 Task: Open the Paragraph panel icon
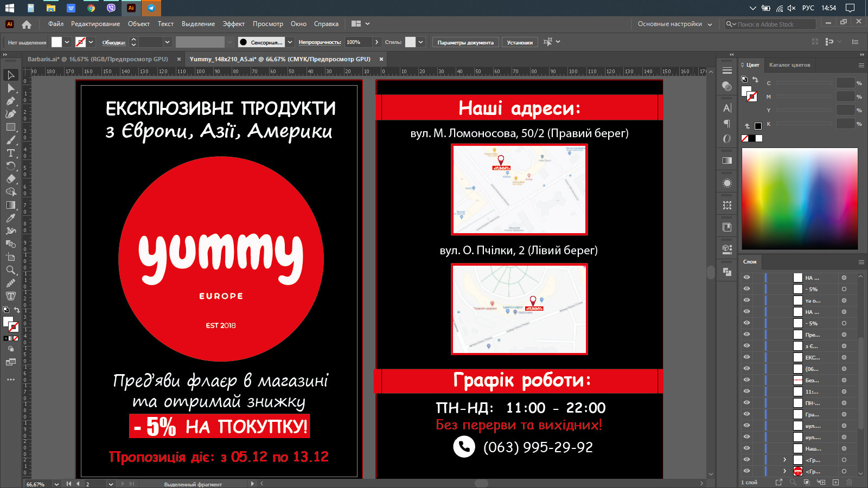click(x=727, y=123)
